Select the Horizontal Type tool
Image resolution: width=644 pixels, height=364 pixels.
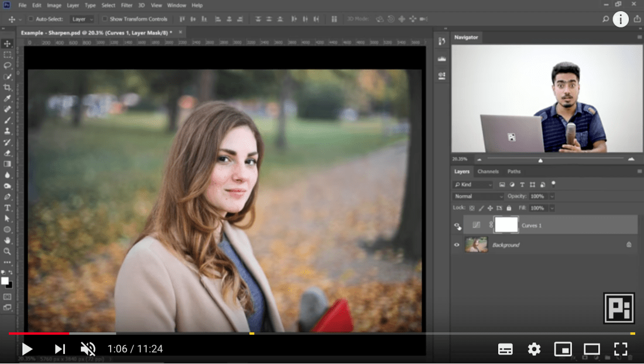[x=8, y=208]
